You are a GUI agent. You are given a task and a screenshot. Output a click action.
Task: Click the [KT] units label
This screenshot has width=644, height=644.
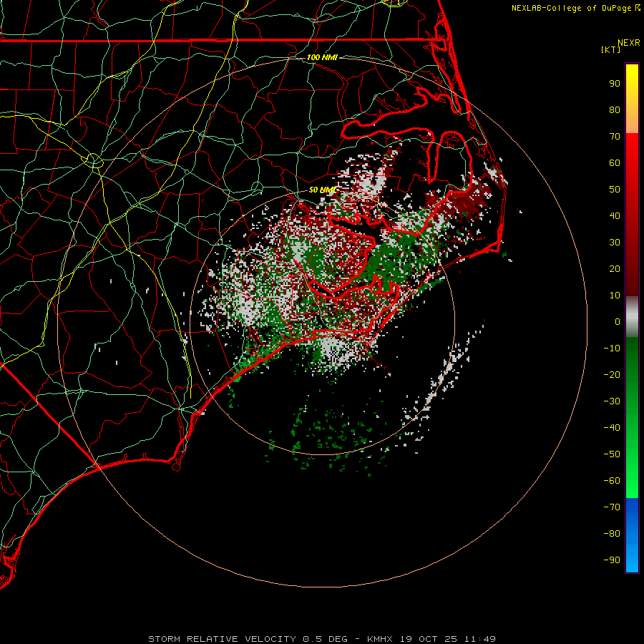point(610,49)
